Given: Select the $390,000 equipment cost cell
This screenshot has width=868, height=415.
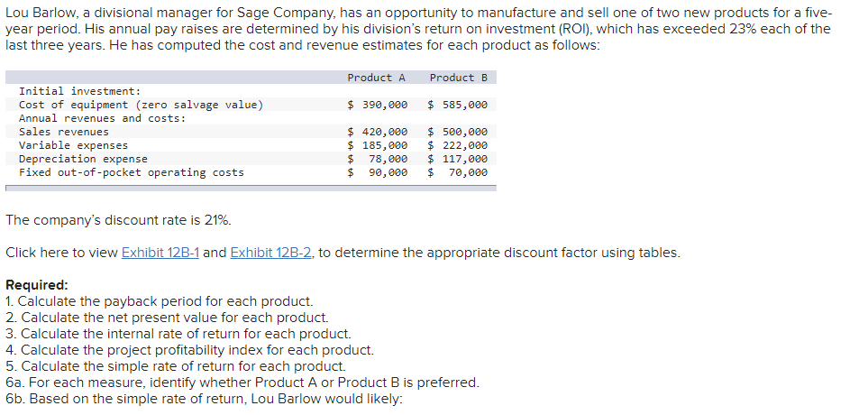Looking at the screenshot, I should pyautogui.click(x=378, y=105).
